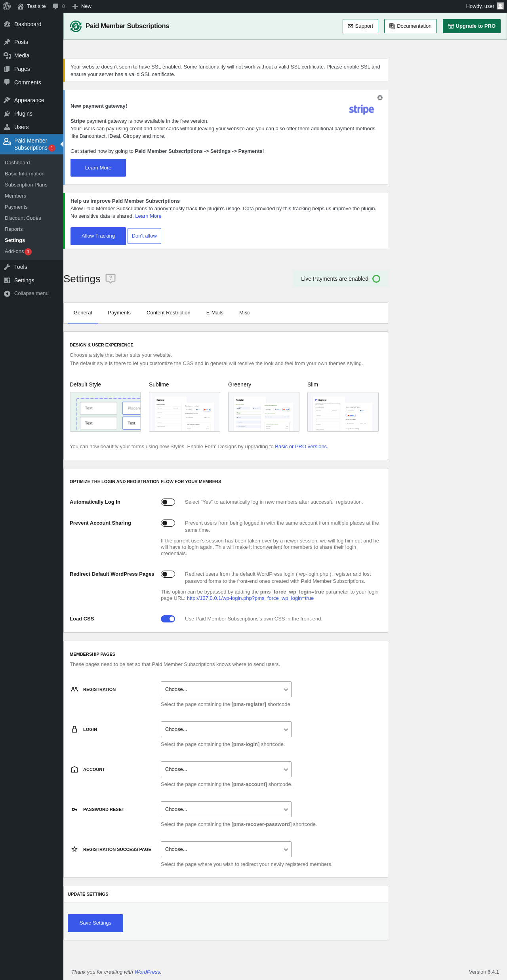Click the Don't allow button
Viewport: 507px width, 980px height.
click(144, 236)
